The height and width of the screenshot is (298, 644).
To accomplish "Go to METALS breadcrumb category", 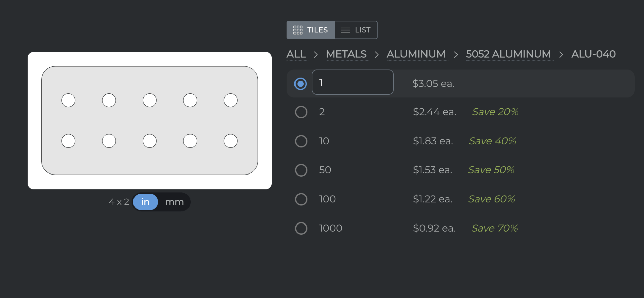I will pos(346,54).
